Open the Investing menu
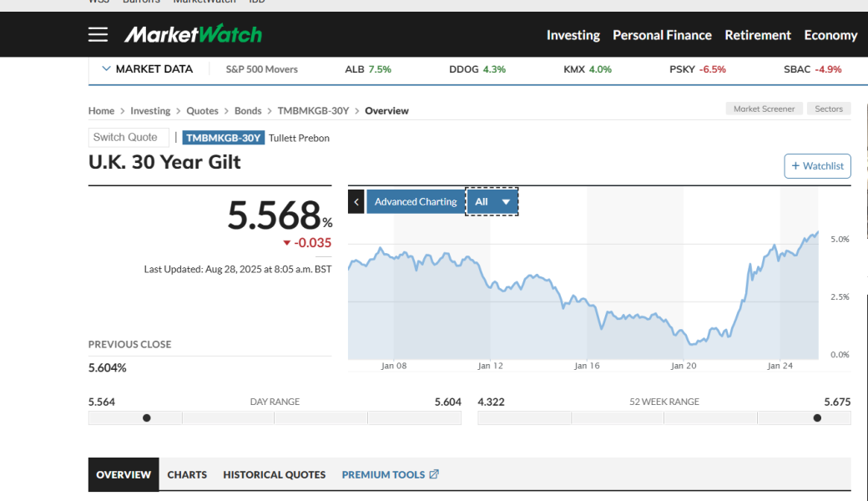The width and height of the screenshot is (868, 501). coord(573,35)
